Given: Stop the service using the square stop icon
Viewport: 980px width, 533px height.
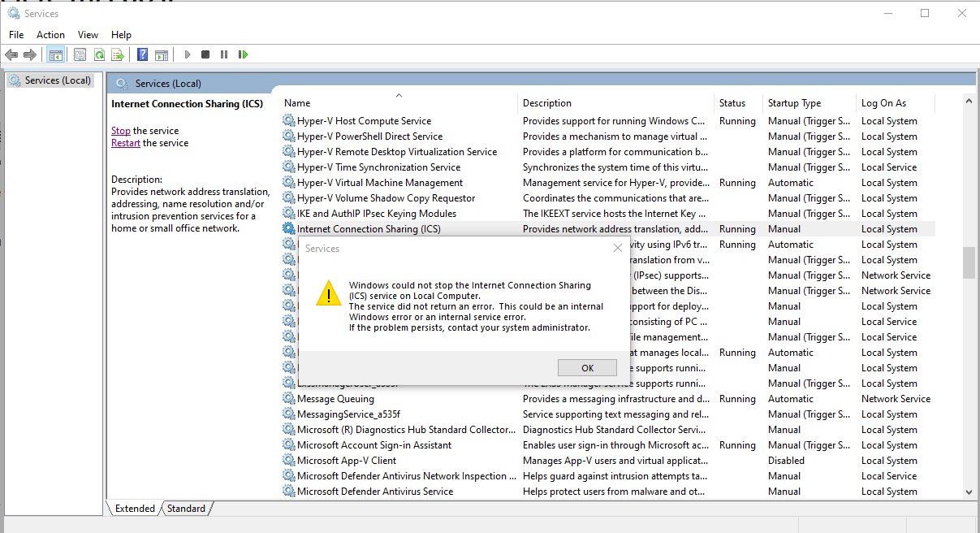Looking at the screenshot, I should click(205, 54).
